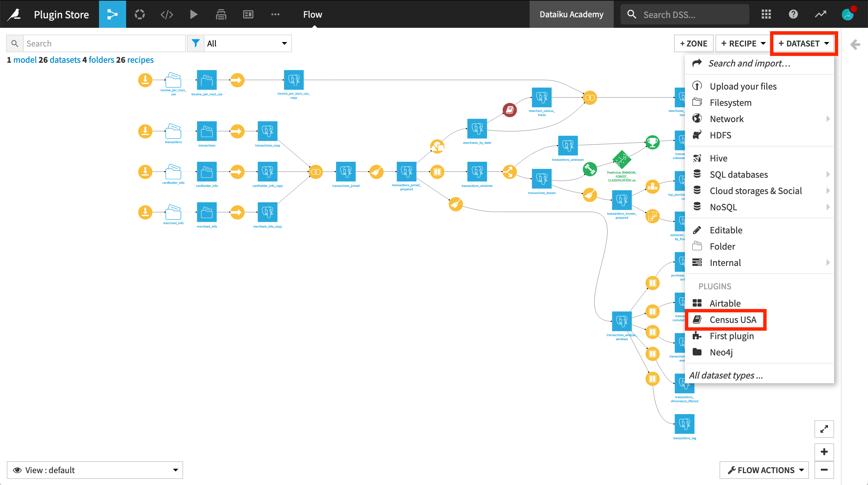This screenshot has height=485, width=868.
Task: Click the +ZONE button
Action: [694, 43]
